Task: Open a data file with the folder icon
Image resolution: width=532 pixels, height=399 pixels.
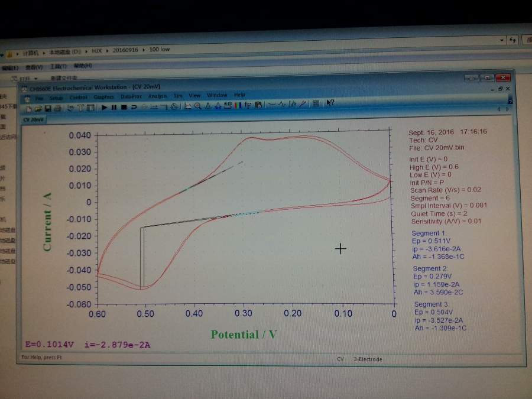Action: click(38, 109)
